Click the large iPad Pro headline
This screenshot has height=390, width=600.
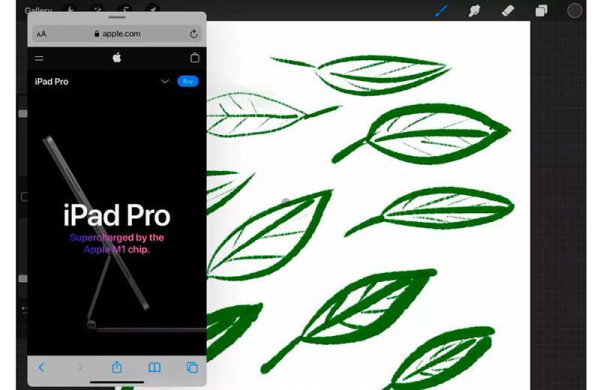pos(117,216)
